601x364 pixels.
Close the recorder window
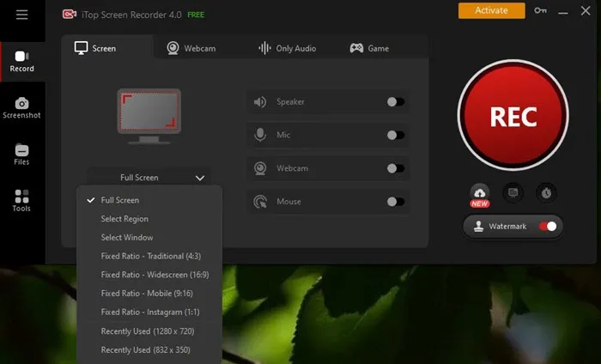point(586,10)
